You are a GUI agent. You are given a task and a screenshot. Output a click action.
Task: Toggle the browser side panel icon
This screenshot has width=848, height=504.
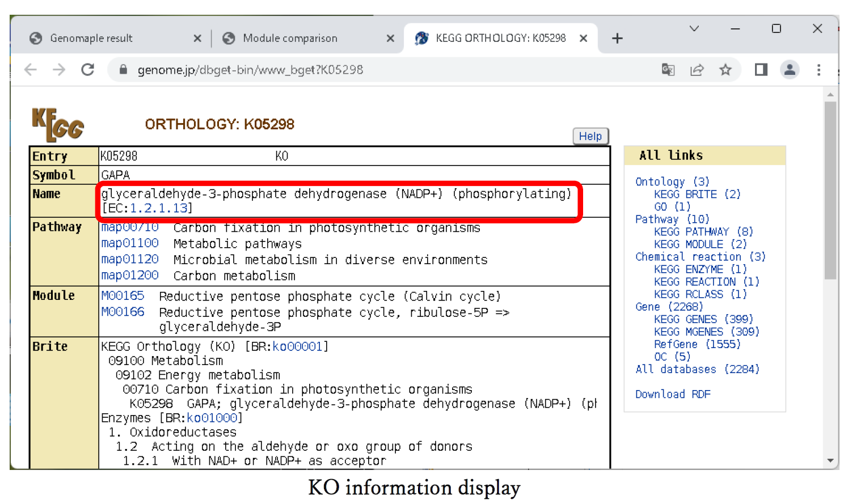761,70
